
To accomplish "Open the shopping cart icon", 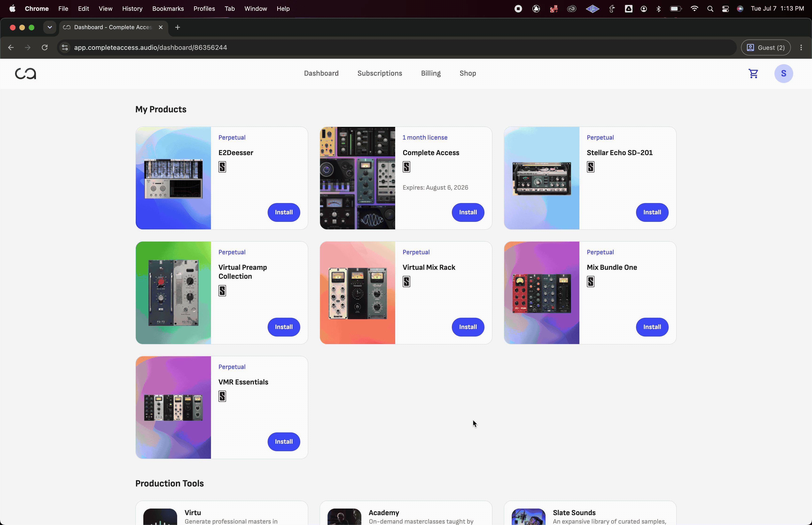I will 753,74.
